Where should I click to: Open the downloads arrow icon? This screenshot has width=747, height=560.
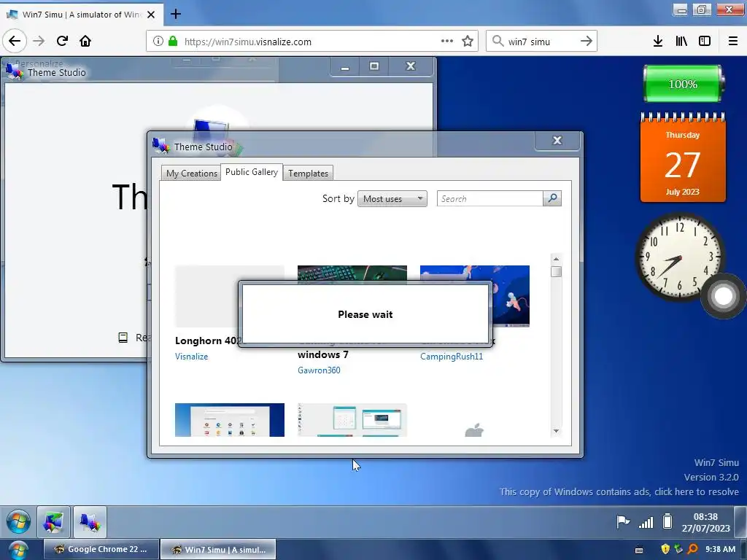pos(658,41)
